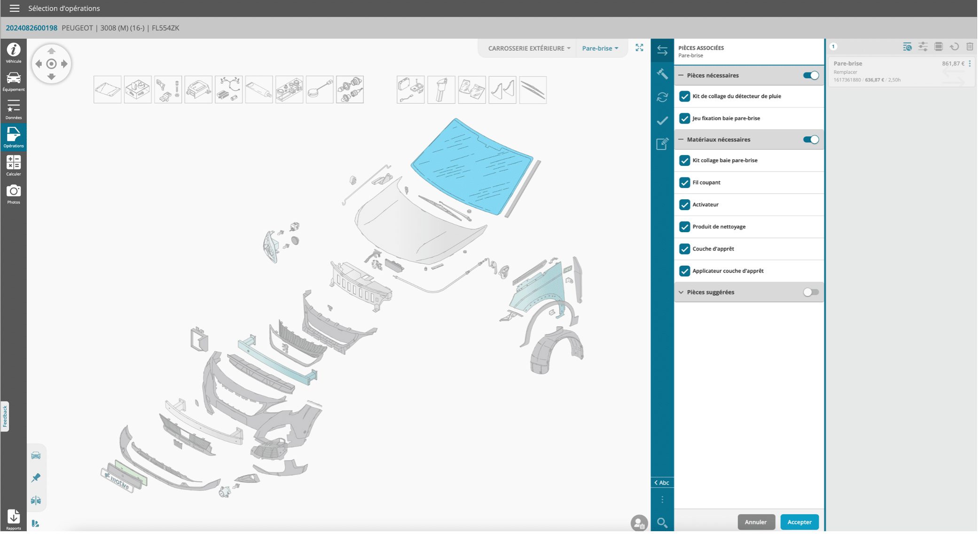
Task: Open the magnifier search icon
Action: (x=662, y=522)
